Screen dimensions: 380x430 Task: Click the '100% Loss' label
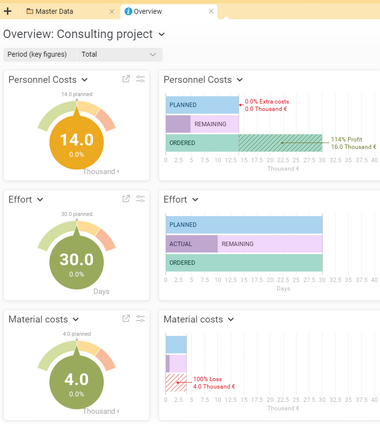(x=207, y=379)
